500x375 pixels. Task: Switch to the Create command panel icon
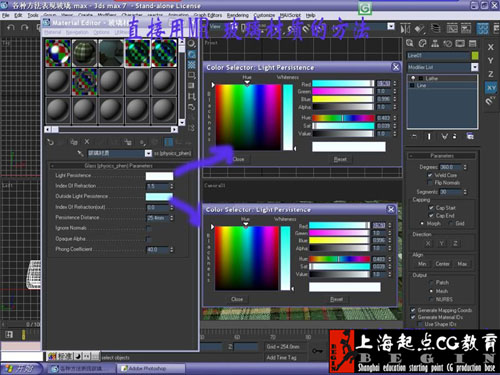point(410,43)
